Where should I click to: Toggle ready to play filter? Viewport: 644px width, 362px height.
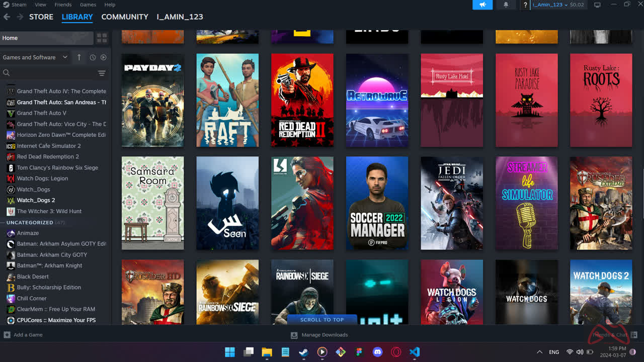tap(103, 57)
